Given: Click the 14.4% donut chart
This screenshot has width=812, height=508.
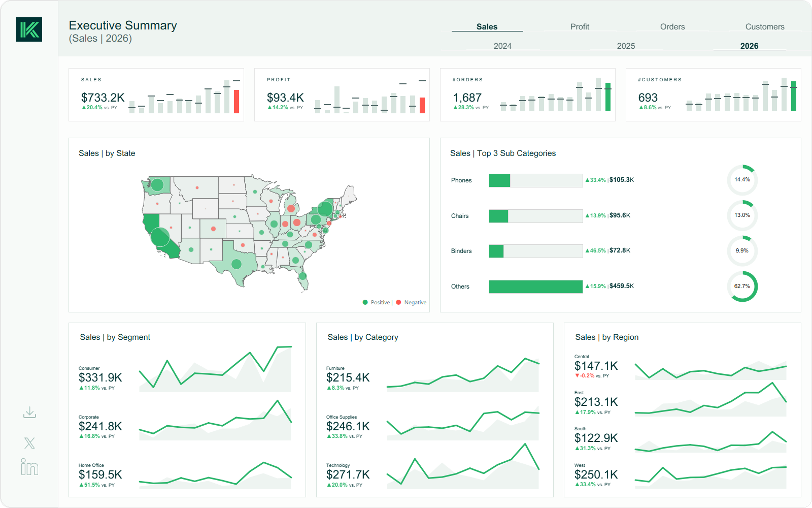Looking at the screenshot, I should [x=742, y=180].
